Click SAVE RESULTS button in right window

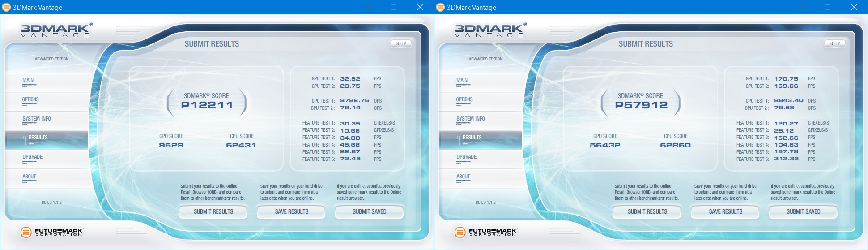(x=726, y=211)
